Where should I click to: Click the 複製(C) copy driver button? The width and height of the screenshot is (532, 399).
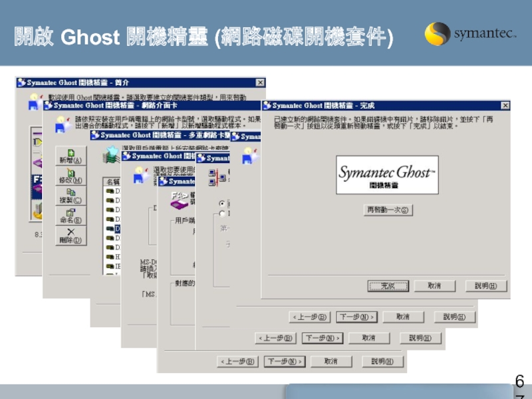click(70, 196)
